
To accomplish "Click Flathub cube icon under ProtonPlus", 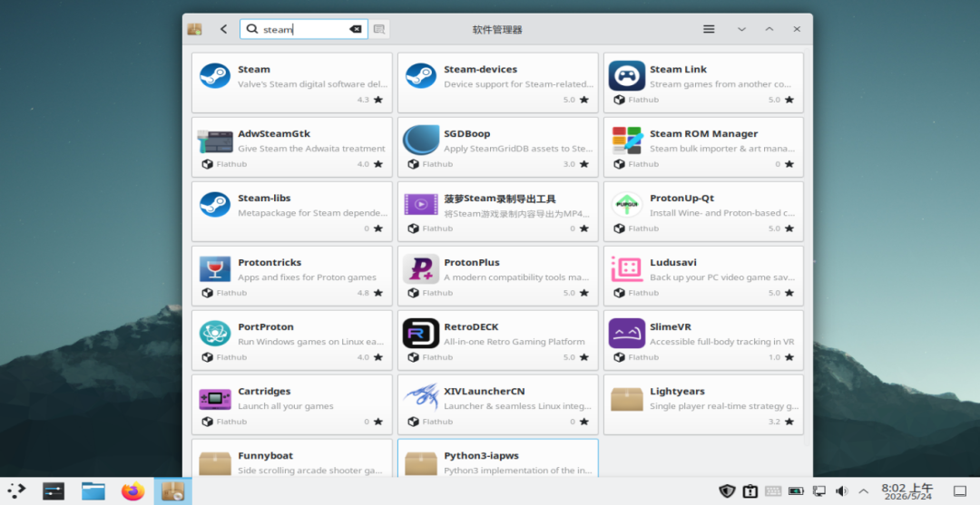I will 413,293.
